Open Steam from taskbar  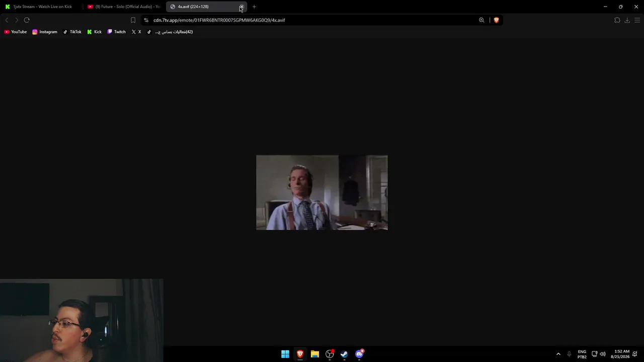(344, 354)
